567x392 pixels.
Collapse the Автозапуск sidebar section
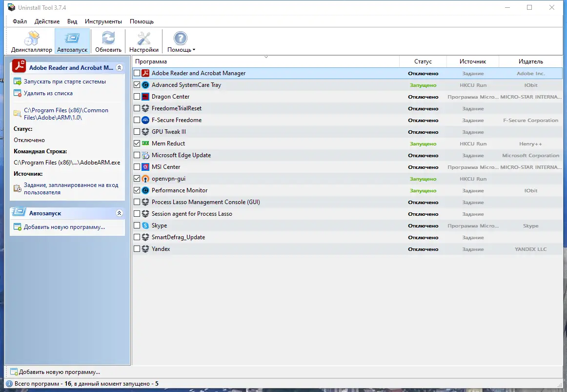pos(120,213)
